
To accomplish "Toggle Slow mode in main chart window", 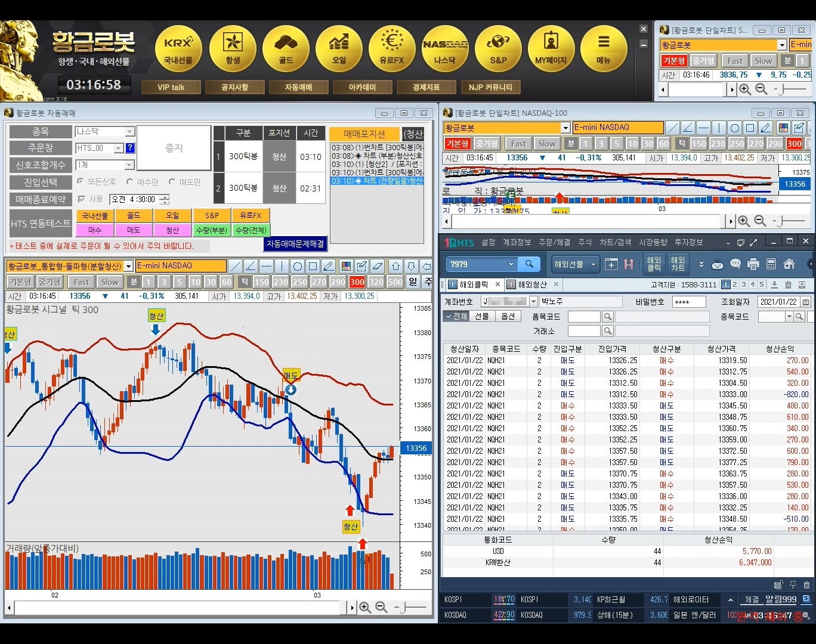I will pos(110,282).
